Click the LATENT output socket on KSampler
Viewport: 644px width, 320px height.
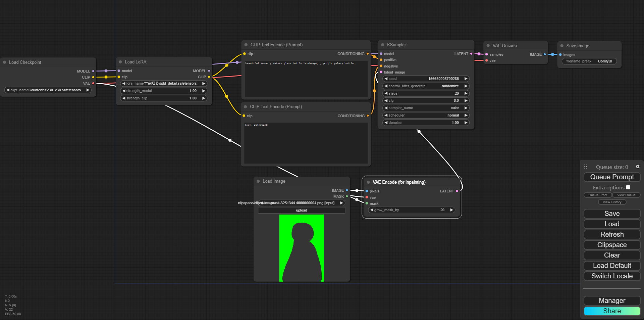471,54
